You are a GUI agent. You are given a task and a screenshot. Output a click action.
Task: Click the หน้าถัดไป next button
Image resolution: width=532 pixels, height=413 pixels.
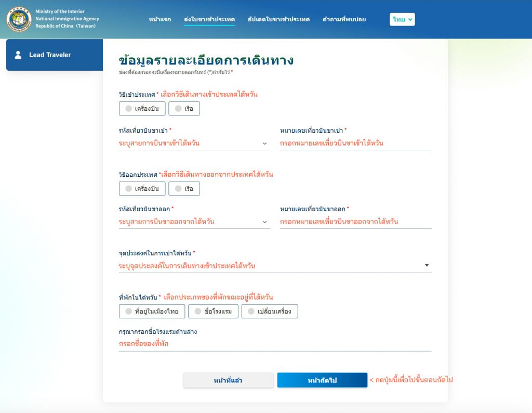point(322,380)
